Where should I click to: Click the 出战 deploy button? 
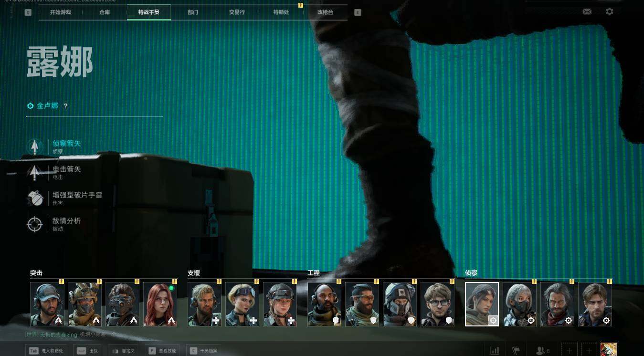point(87,351)
